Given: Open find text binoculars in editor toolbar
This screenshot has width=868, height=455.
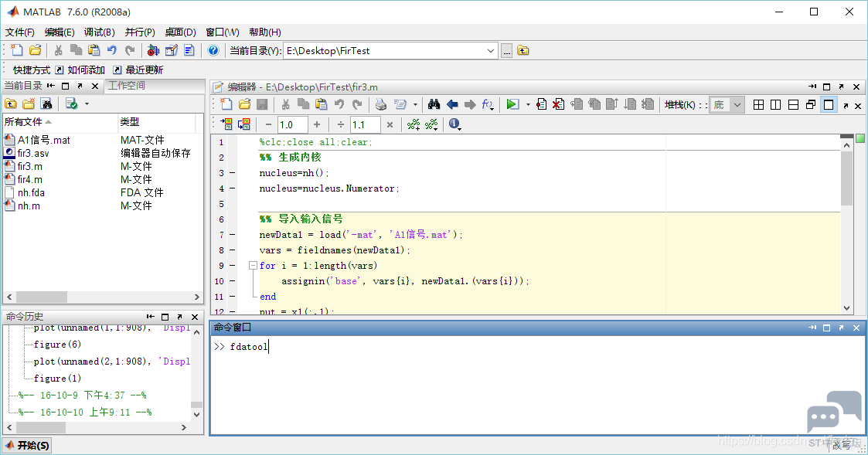Looking at the screenshot, I should point(434,104).
